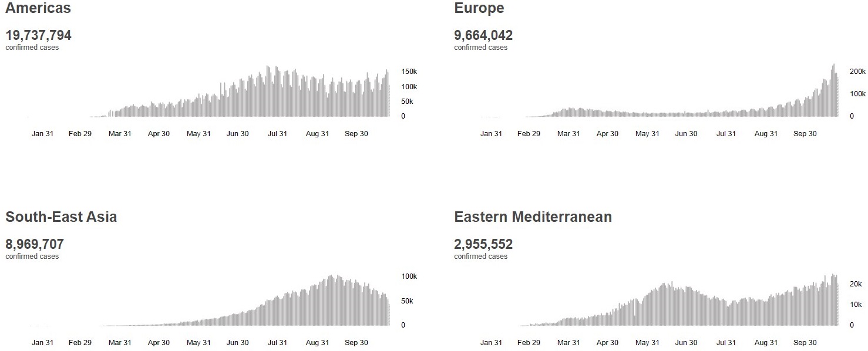The height and width of the screenshot is (351, 868).
Task: Click the 150k y-axis label on Americas chart
Action: click(x=409, y=72)
